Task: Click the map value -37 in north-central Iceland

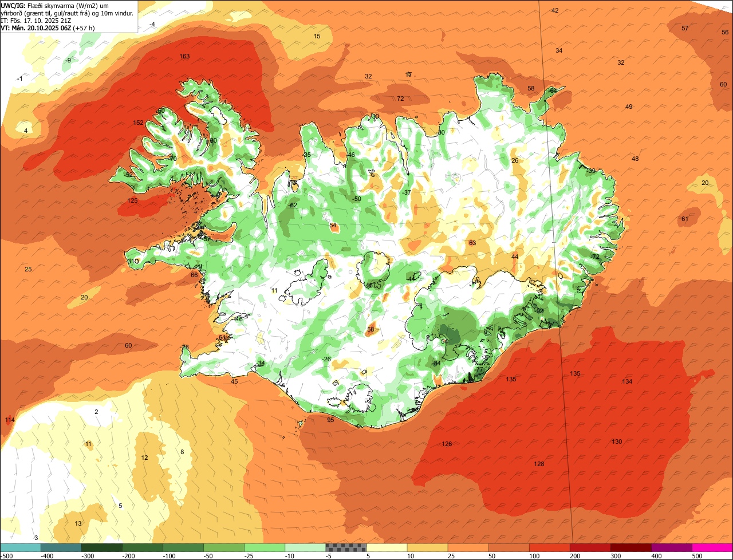Action: (x=407, y=192)
